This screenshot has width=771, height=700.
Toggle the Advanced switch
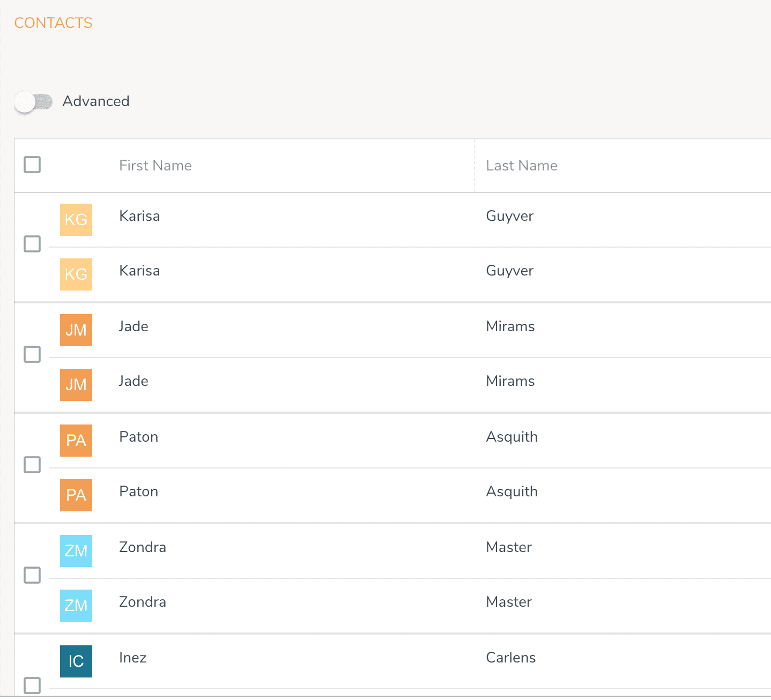pos(33,102)
